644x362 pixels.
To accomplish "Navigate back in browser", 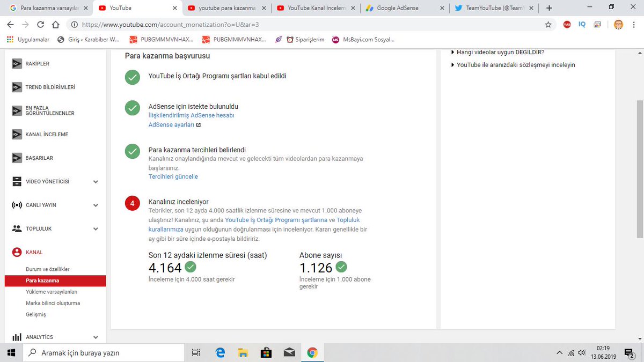I will click(x=11, y=25).
